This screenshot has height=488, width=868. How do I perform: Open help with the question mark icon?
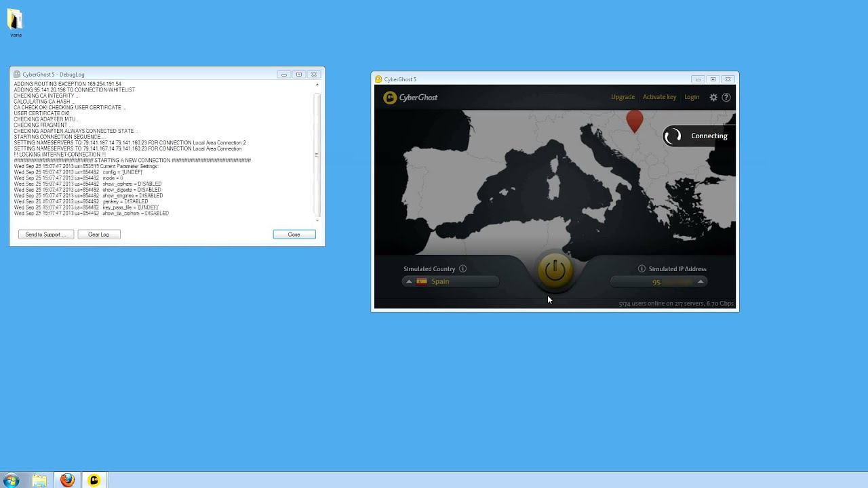pyautogui.click(x=726, y=97)
